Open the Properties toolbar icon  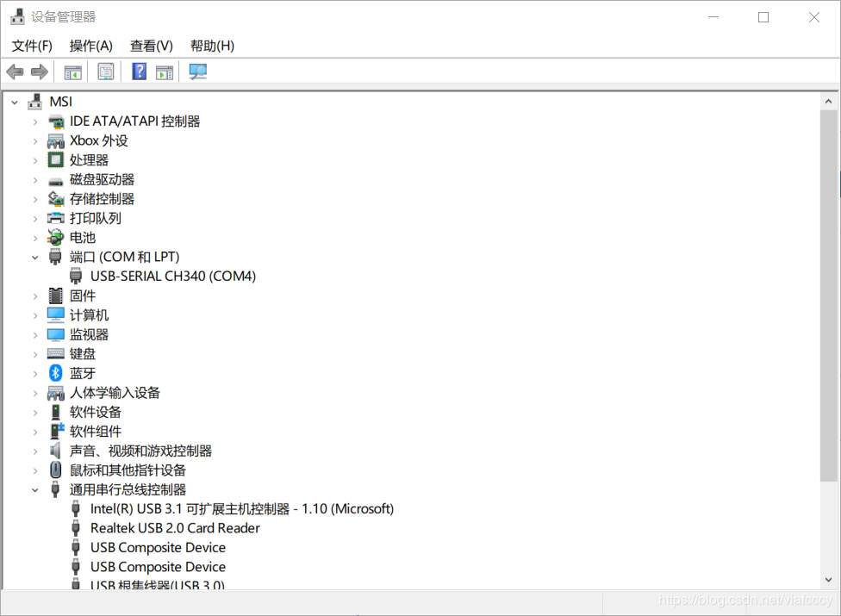106,72
